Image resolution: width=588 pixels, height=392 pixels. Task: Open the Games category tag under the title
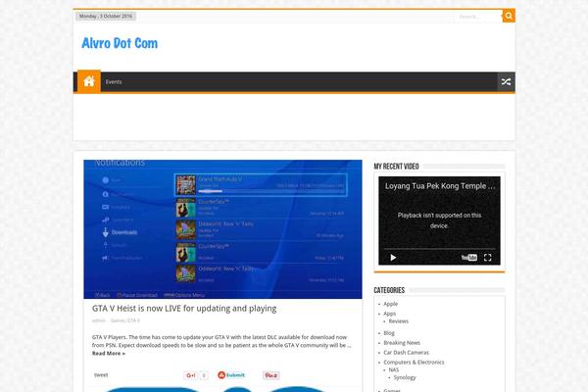click(x=118, y=320)
